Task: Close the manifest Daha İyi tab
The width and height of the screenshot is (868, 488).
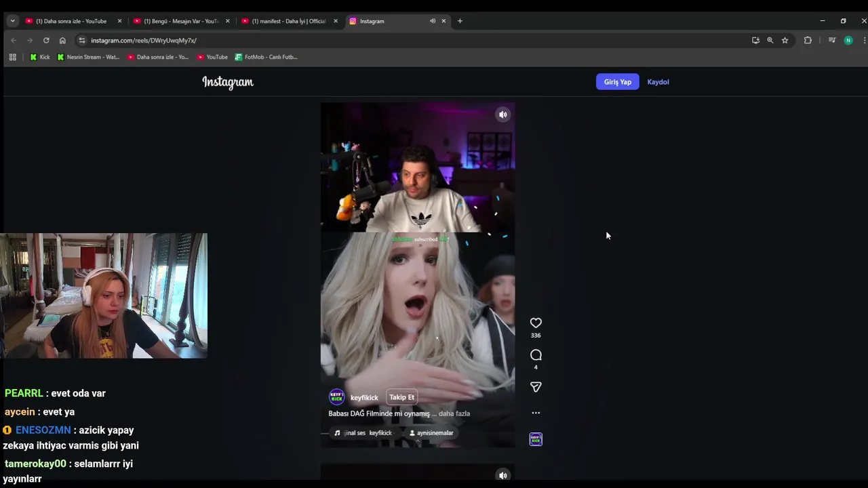Action: (335, 21)
